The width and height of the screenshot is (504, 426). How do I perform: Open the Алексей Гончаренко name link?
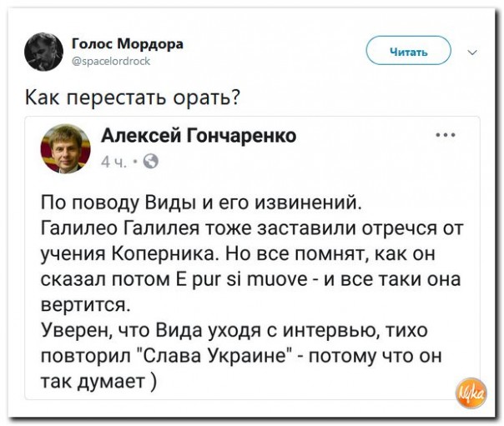point(198,136)
